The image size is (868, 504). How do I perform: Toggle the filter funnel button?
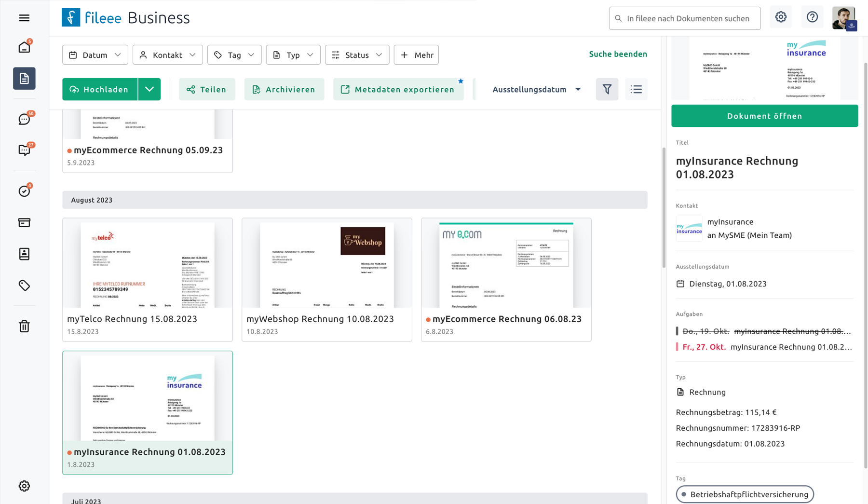(607, 89)
